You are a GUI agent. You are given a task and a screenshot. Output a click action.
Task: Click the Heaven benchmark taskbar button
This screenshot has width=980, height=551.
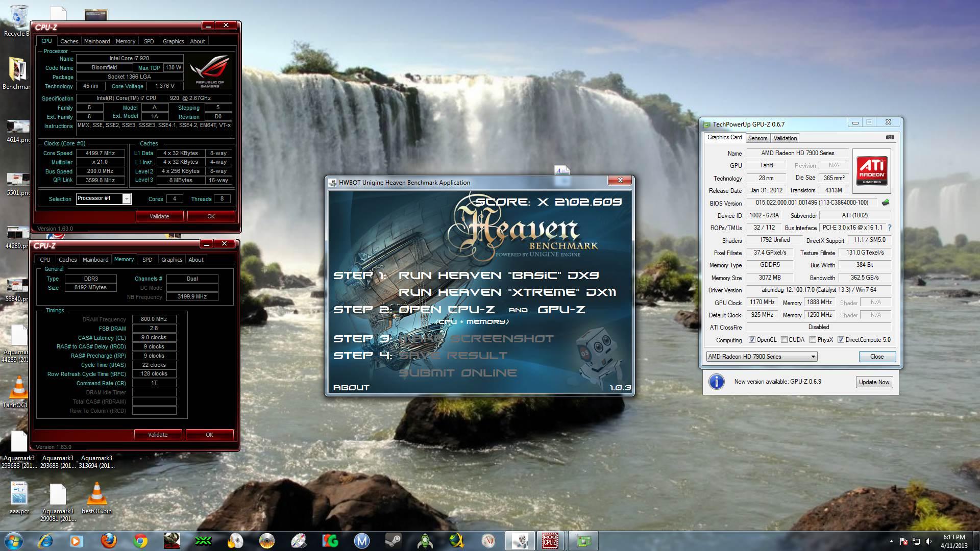pyautogui.click(x=520, y=541)
